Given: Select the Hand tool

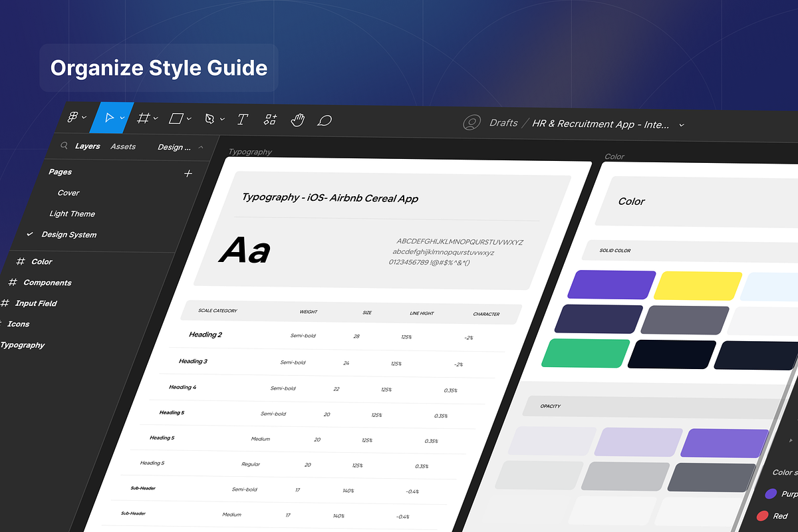Looking at the screenshot, I should [x=297, y=120].
